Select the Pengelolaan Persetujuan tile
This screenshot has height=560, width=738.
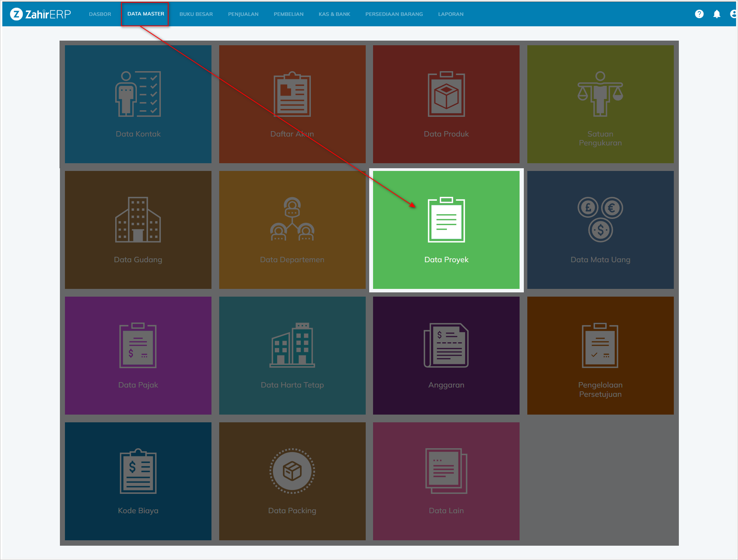point(600,355)
